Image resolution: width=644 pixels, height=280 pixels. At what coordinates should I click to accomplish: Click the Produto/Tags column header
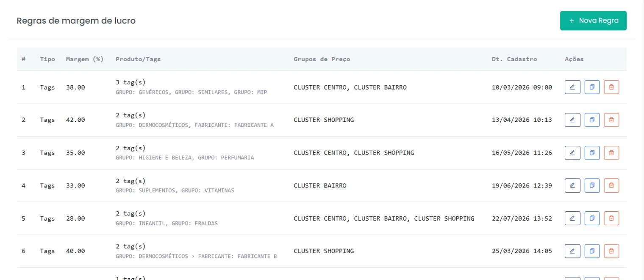pyautogui.click(x=138, y=59)
